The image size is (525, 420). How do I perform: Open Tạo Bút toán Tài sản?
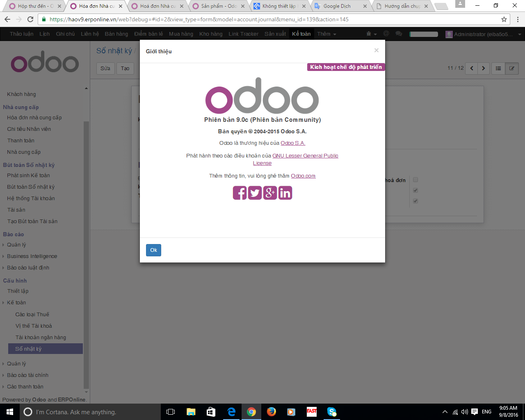coord(32,221)
